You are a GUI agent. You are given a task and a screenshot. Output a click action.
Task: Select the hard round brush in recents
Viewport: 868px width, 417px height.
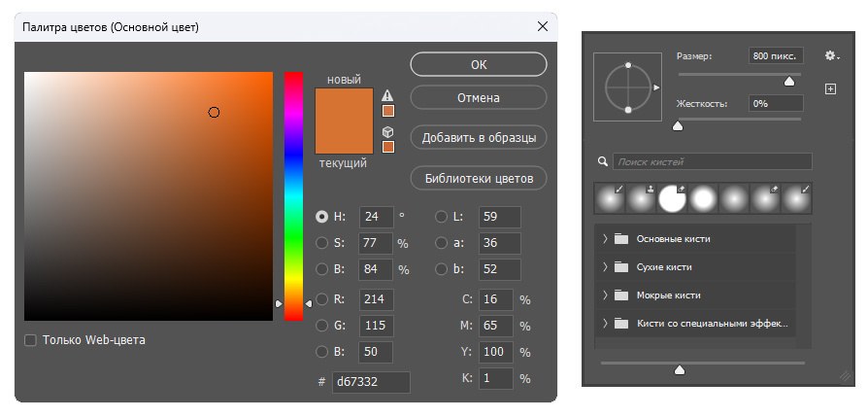coord(672,198)
